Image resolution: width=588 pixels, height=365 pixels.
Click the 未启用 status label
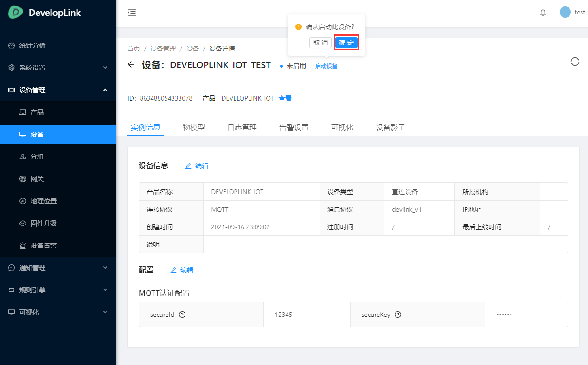click(296, 66)
